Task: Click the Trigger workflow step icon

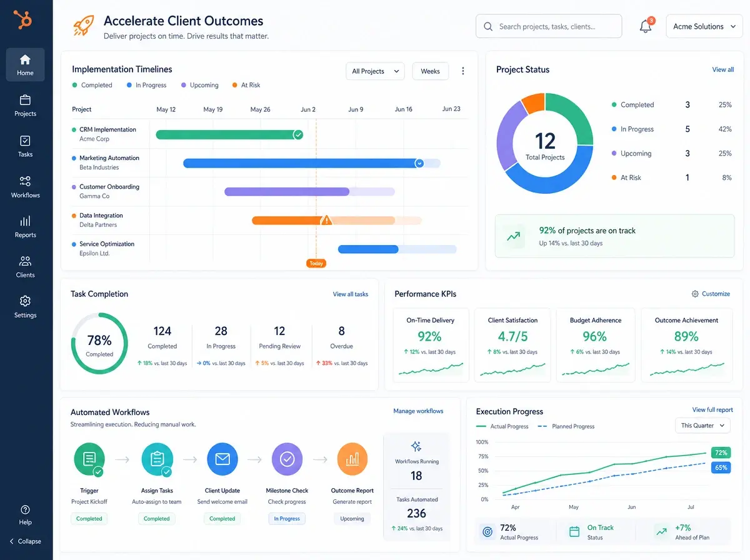Action: click(x=89, y=459)
